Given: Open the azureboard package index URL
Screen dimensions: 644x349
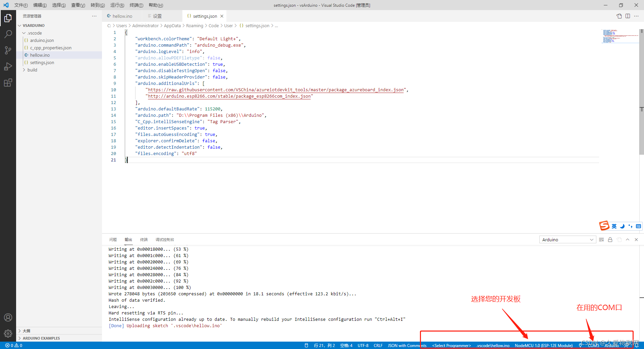Looking at the screenshot, I should [276, 90].
